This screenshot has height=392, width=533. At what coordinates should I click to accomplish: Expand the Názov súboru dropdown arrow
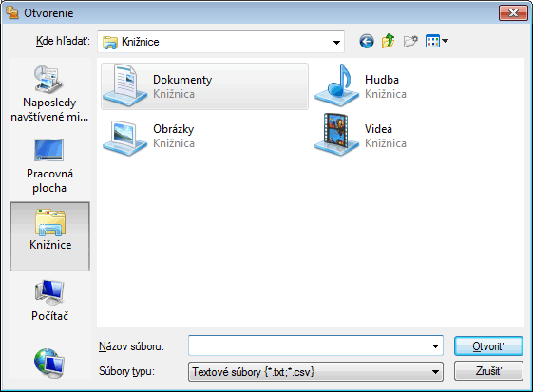[x=435, y=346]
